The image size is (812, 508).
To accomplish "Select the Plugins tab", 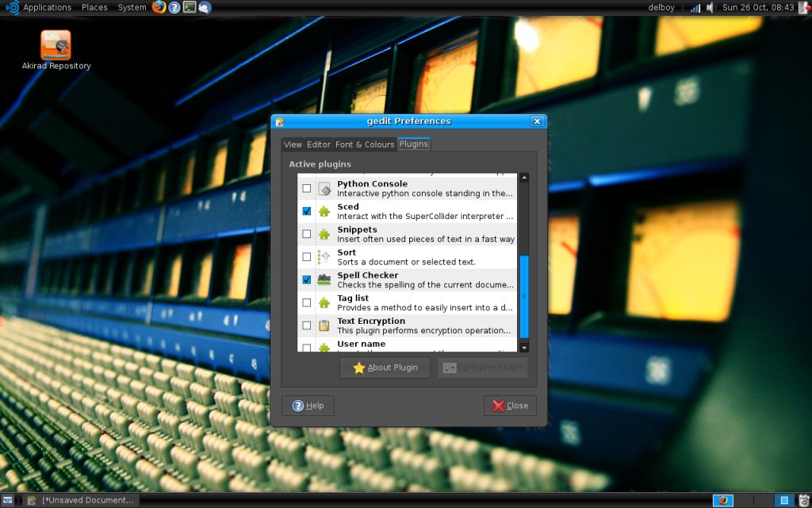I will (x=414, y=144).
